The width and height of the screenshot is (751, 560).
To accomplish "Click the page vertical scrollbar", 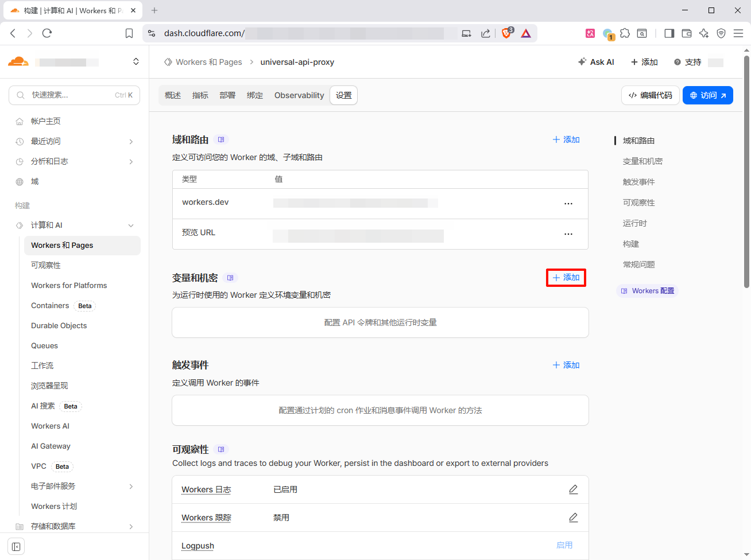I will (x=746, y=172).
